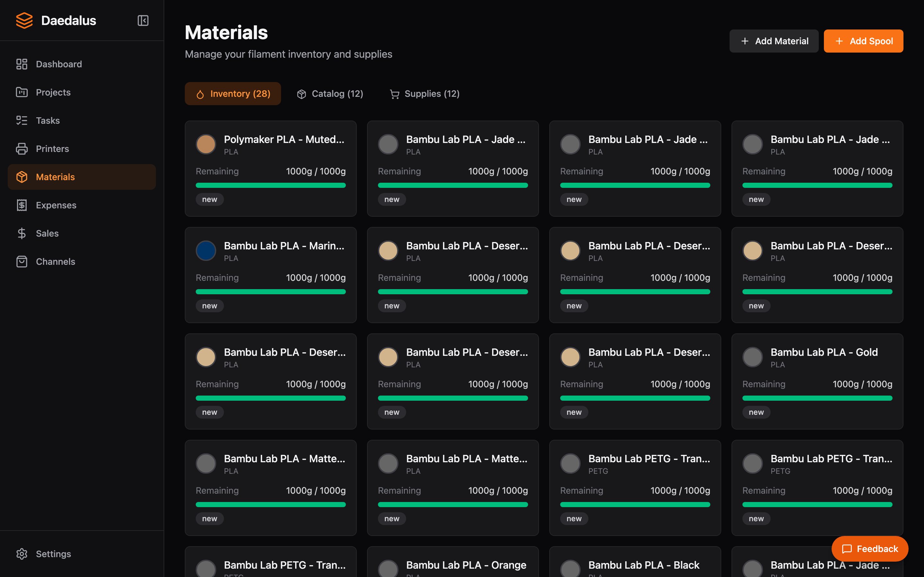Click the Add Material button
This screenshot has height=577, width=924.
[774, 41]
